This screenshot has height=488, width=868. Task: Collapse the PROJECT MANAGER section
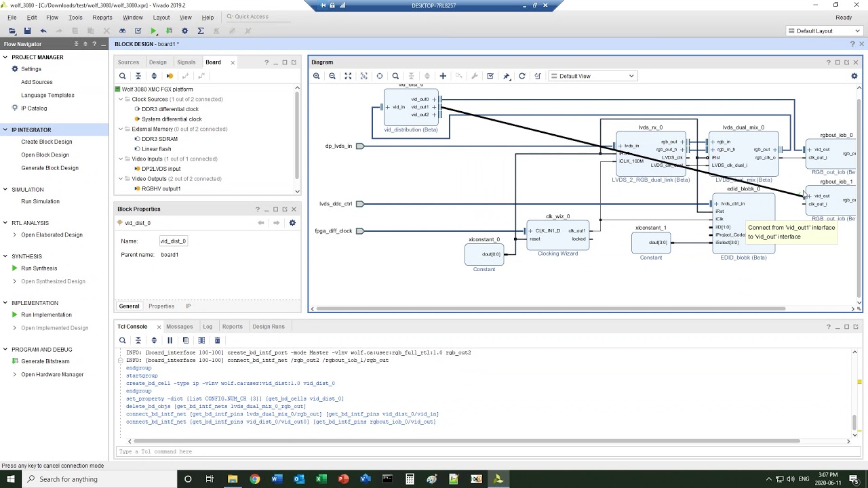(x=6, y=58)
